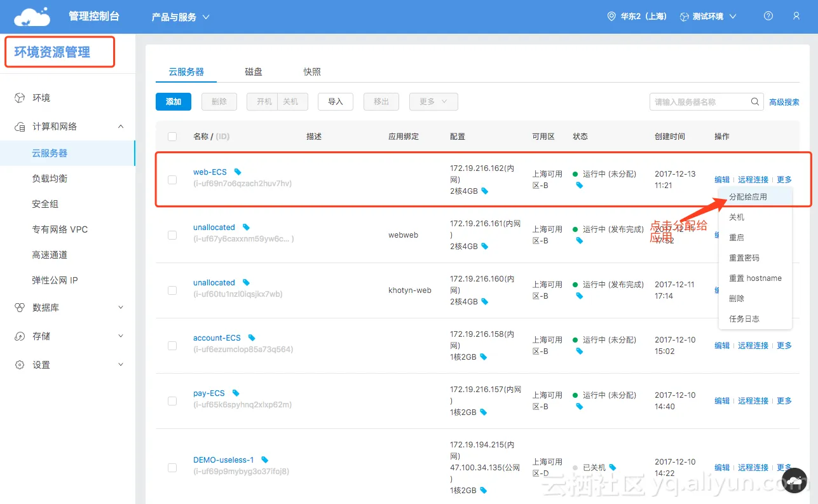Check the account-ECS row checkbox
Image resolution: width=818 pixels, height=504 pixels.
(172, 346)
